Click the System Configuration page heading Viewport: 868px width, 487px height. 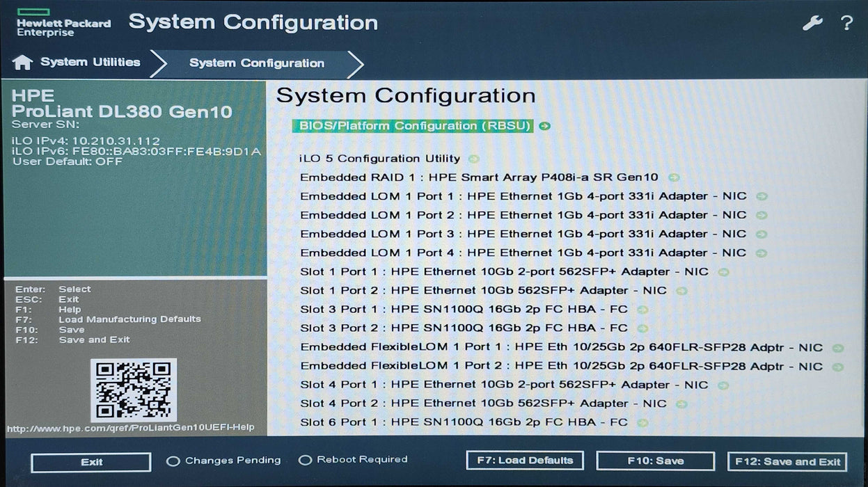click(406, 96)
